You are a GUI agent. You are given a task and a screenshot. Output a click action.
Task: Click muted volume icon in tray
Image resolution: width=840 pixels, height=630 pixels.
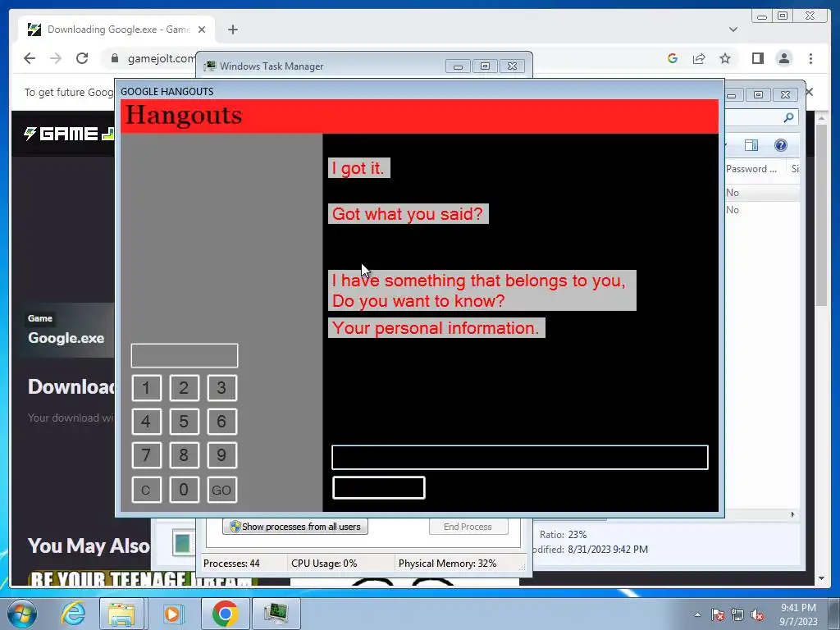point(757,614)
